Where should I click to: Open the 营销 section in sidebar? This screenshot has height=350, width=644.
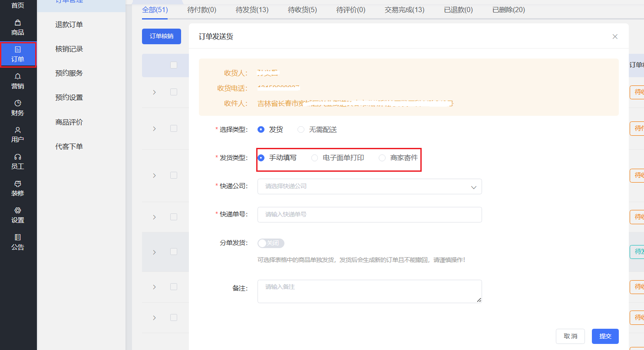[x=18, y=81]
